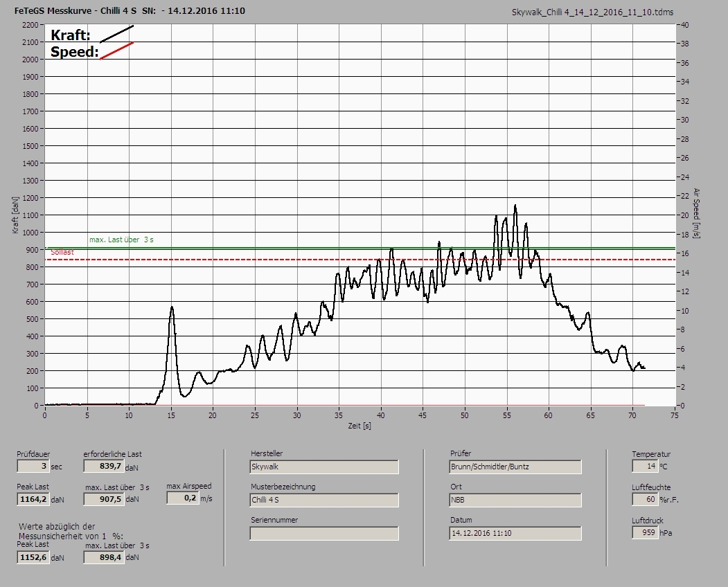Click the green 'max. Last über 3 s' chart label
This screenshot has width=728, height=587.
point(121,240)
